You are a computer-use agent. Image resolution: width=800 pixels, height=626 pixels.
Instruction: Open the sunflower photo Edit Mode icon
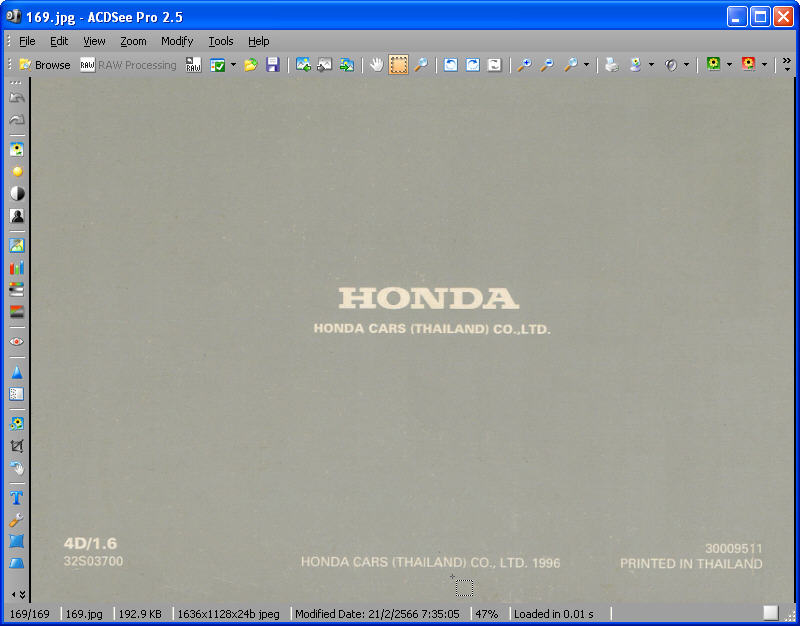(17, 149)
